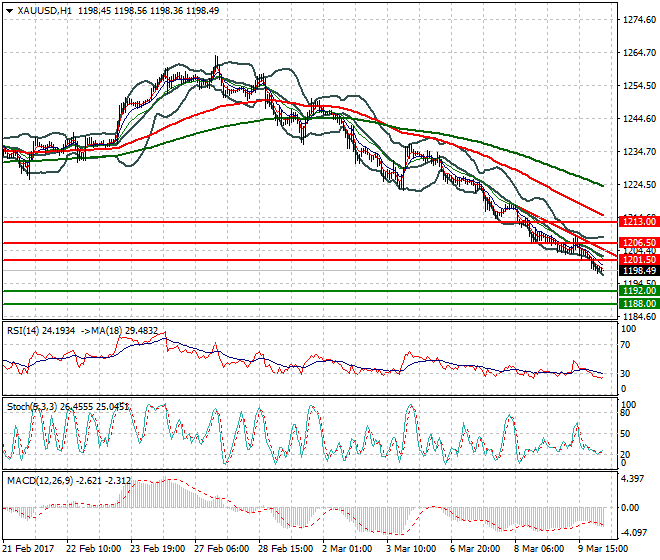Select the 1206.50 red price label

coord(639,243)
